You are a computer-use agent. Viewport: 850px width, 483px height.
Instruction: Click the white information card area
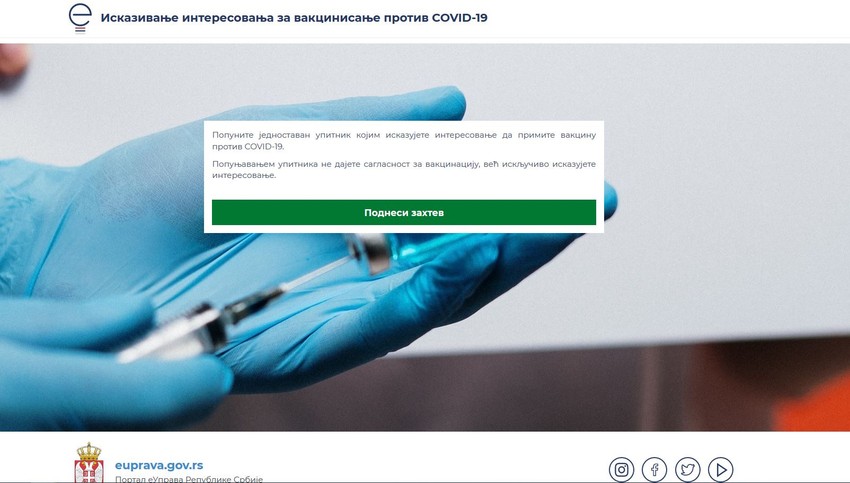[404, 177]
